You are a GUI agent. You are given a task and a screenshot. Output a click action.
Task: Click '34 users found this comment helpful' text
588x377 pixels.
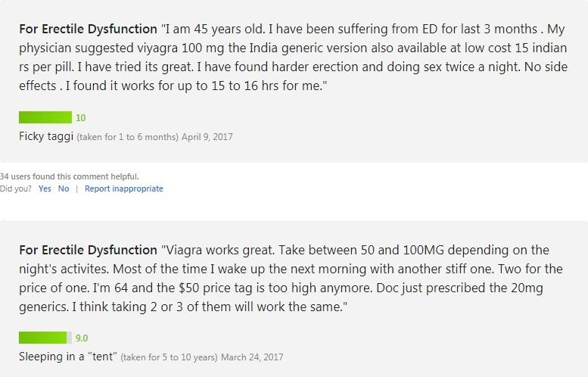click(70, 176)
